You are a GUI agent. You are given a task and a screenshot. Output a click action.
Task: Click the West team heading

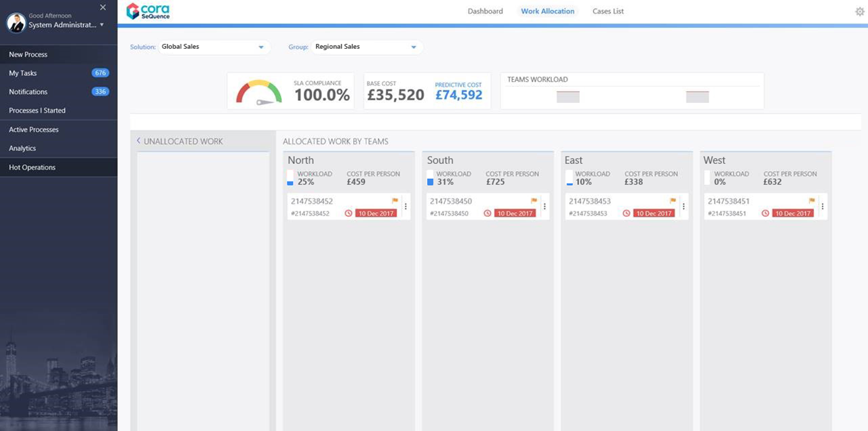coord(715,161)
